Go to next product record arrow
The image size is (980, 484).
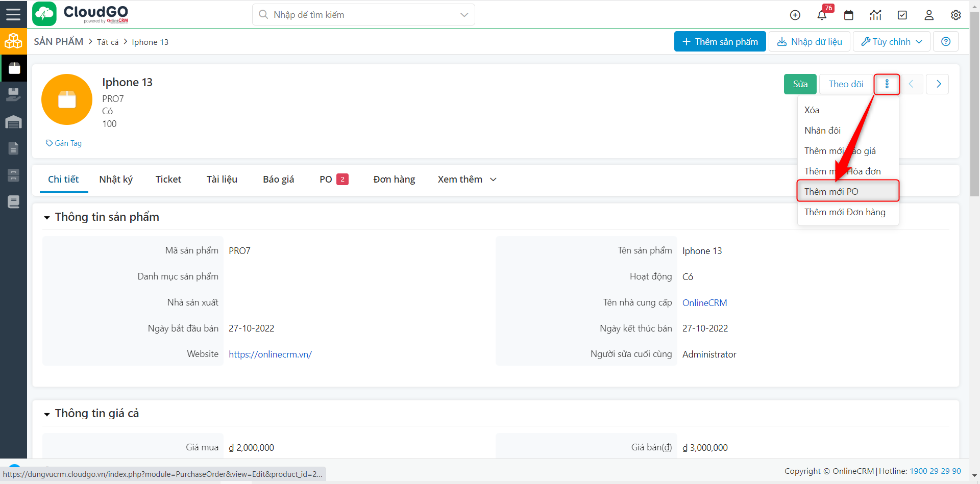coord(938,84)
